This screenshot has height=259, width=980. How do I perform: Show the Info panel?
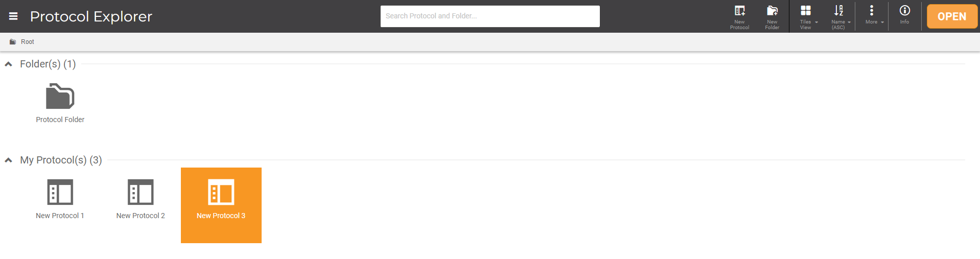(904, 15)
